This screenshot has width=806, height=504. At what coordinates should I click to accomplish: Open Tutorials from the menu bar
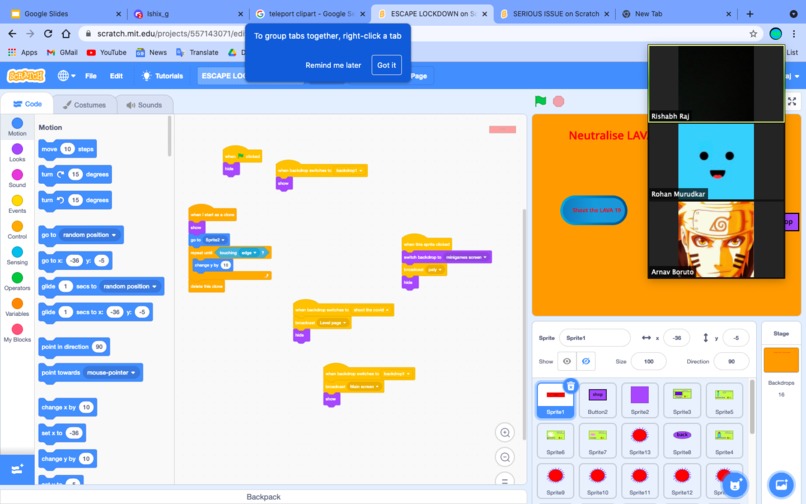(162, 76)
